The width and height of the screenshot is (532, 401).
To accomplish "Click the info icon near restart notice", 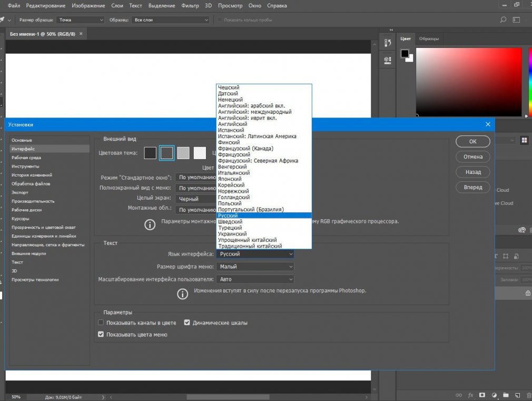I will point(183,294).
